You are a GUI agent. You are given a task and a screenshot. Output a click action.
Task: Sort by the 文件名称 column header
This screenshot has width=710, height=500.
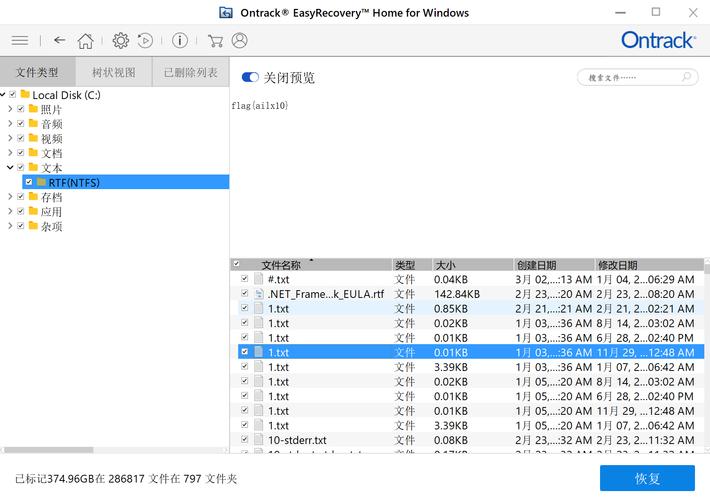click(311, 264)
